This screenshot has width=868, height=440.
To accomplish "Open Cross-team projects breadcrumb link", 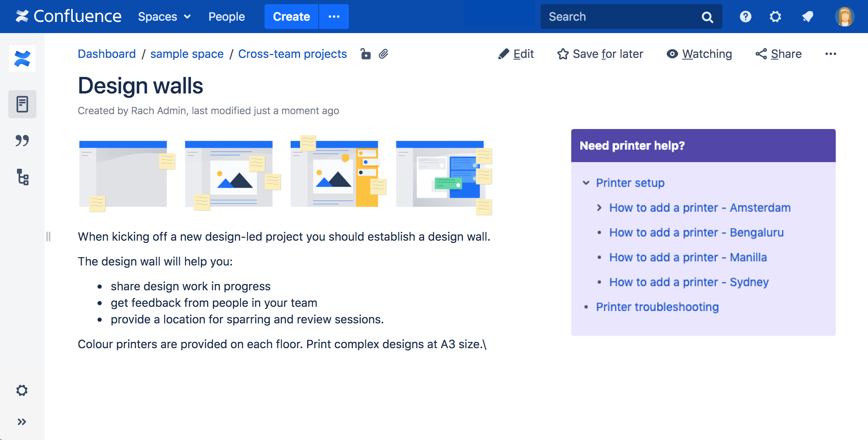I will click(292, 54).
